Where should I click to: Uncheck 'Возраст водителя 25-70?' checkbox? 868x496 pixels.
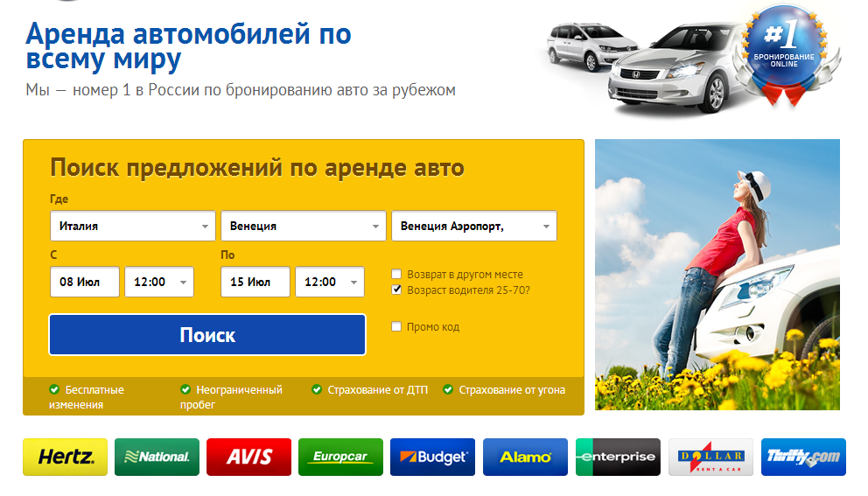click(396, 290)
